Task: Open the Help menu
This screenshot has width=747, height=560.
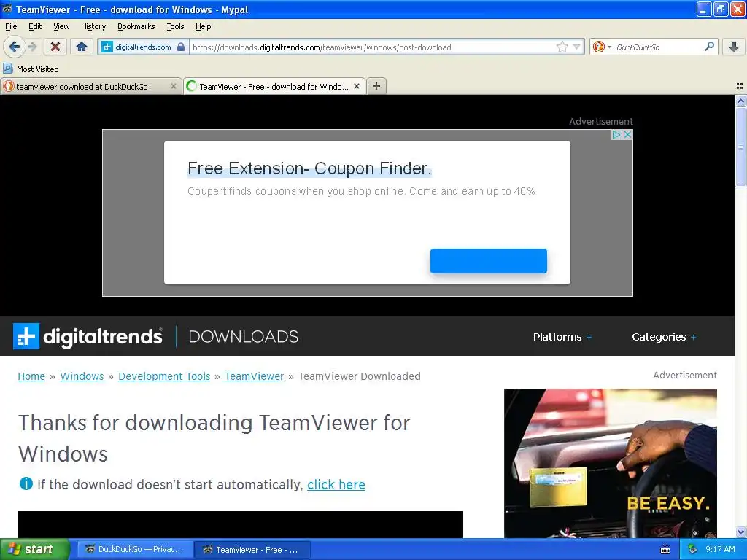Action: click(x=204, y=26)
